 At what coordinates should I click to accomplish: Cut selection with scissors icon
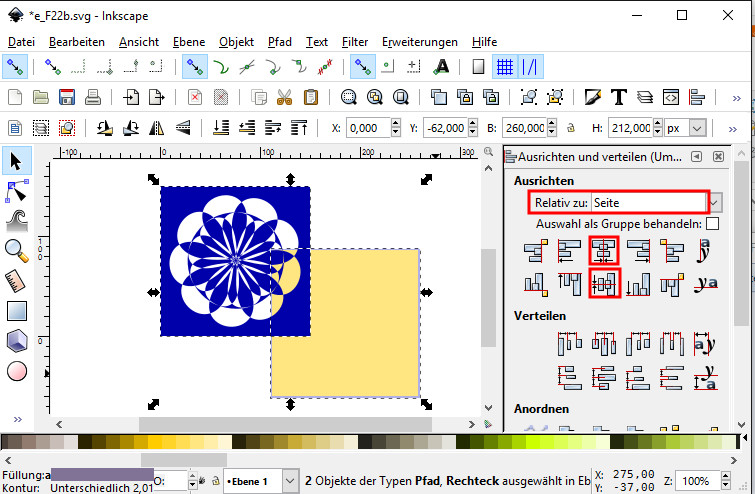(x=285, y=97)
